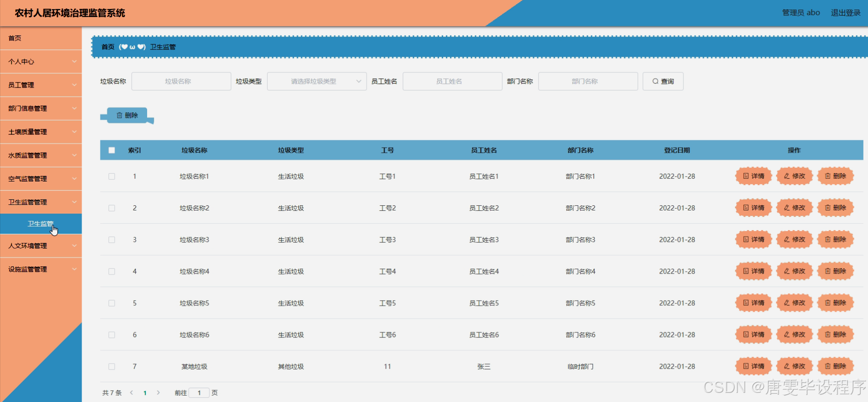Tick the checkbox of row 垃圾名称4
868x402 pixels.
tap(111, 271)
